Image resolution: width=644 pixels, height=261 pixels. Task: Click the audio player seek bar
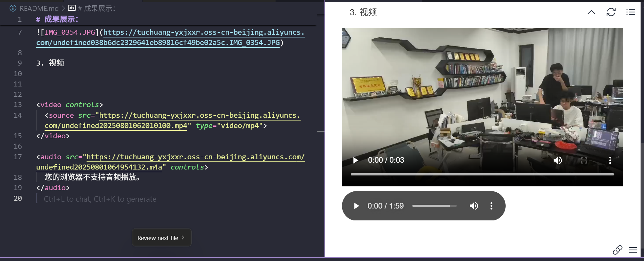(x=434, y=206)
